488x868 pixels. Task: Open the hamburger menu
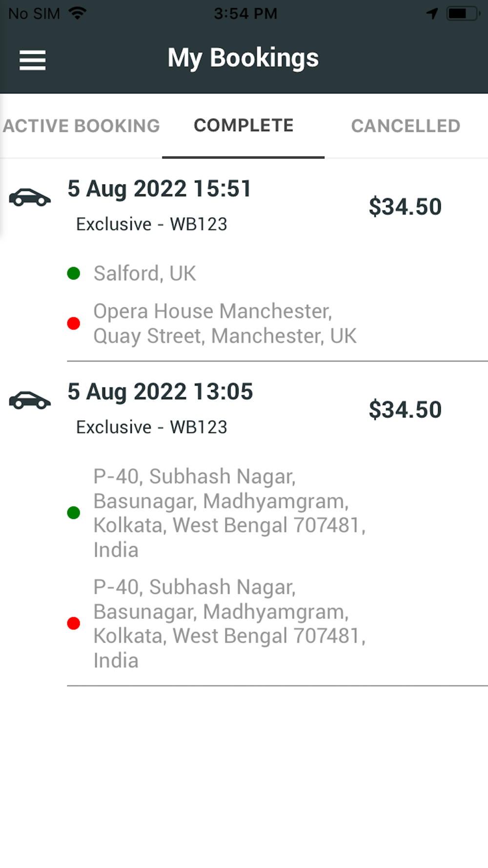point(32,60)
